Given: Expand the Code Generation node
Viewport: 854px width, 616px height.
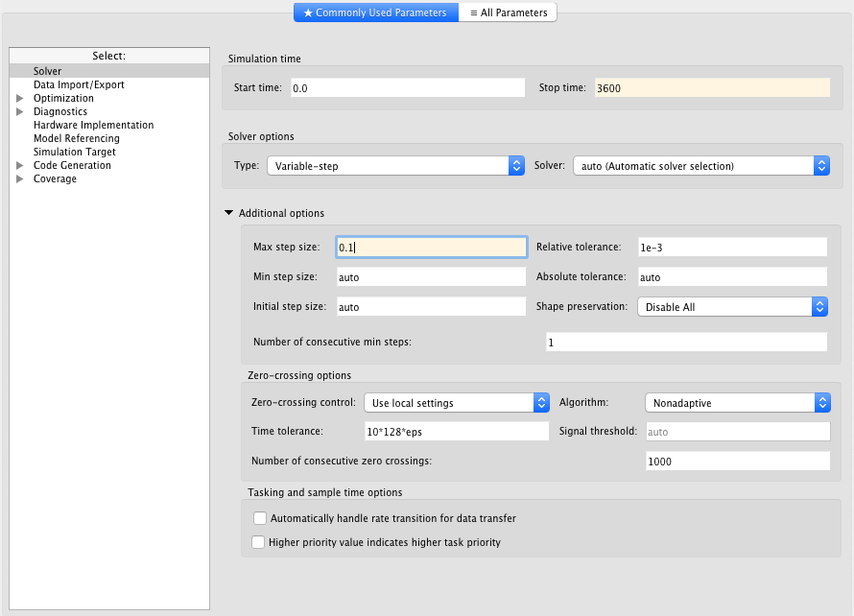Looking at the screenshot, I should (19, 165).
